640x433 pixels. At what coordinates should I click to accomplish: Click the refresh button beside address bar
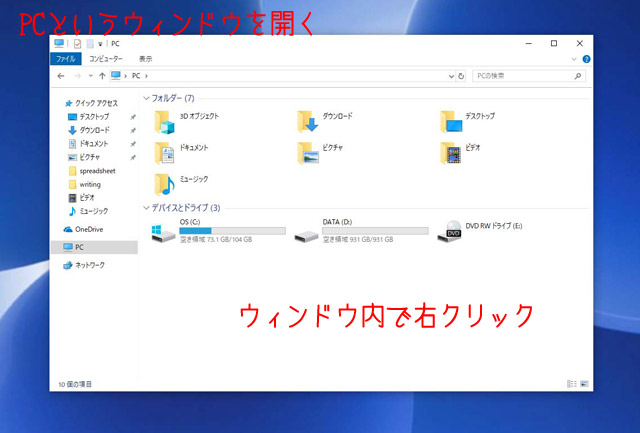tap(459, 76)
